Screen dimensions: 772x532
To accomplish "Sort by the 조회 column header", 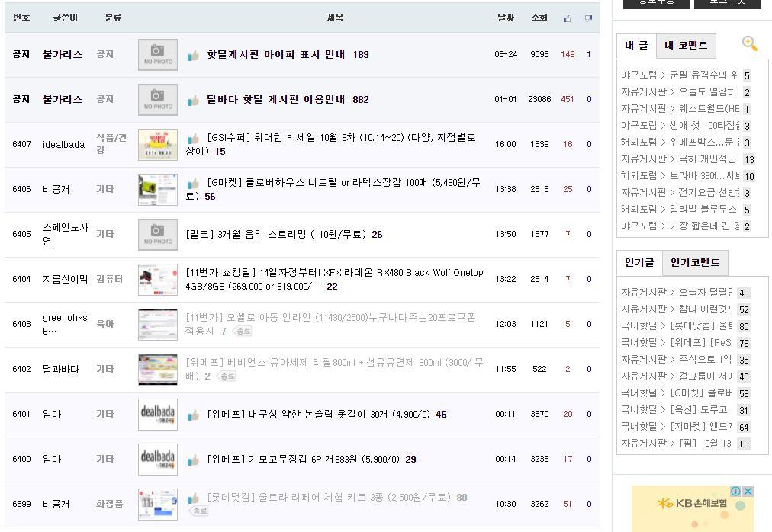I will [539, 18].
